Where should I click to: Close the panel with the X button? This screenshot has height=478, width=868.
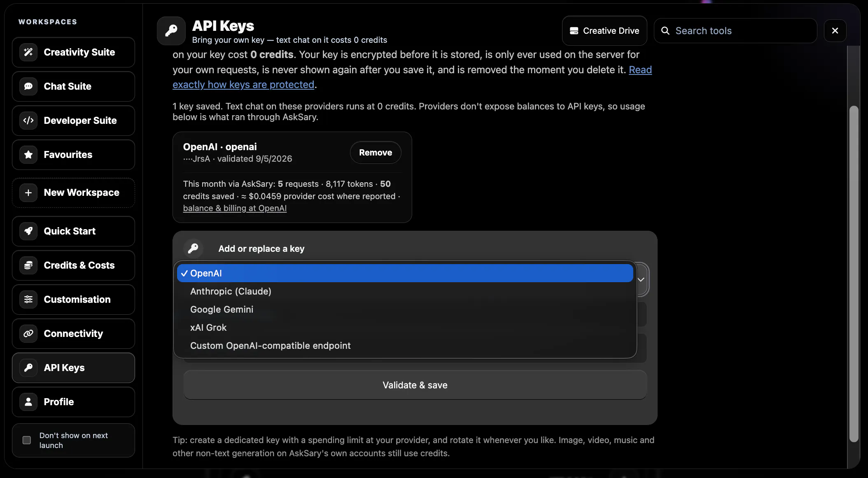tap(835, 31)
